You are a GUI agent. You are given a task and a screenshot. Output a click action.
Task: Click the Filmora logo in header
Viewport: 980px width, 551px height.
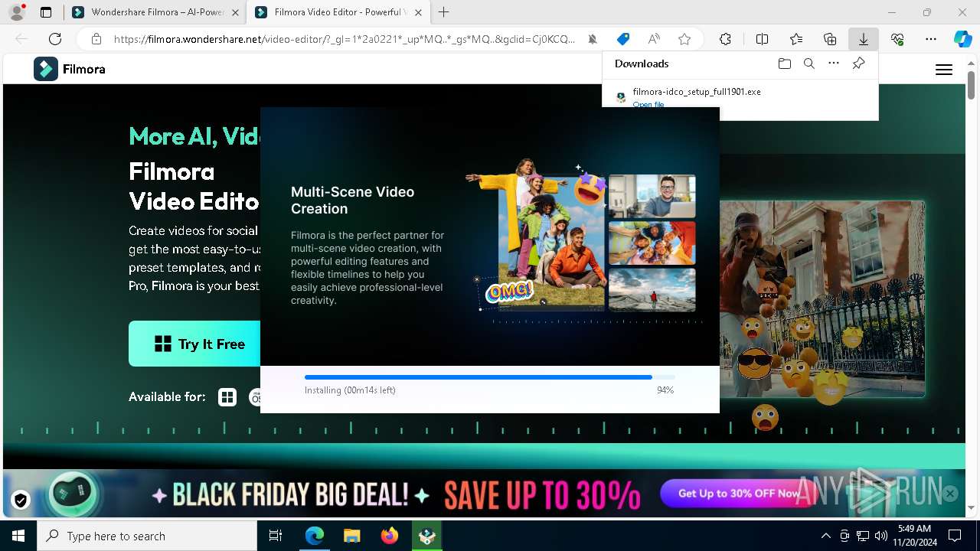(x=70, y=69)
